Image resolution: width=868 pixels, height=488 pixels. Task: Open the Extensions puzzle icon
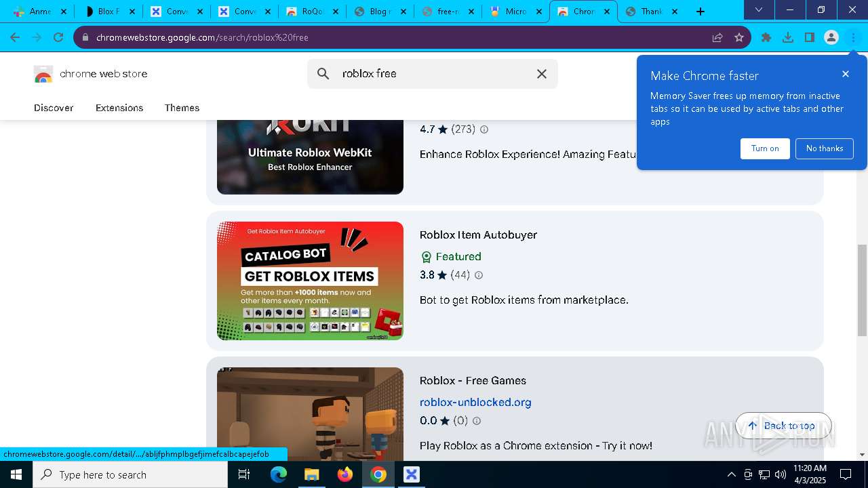pyautogui.click(x=766, y=37)
